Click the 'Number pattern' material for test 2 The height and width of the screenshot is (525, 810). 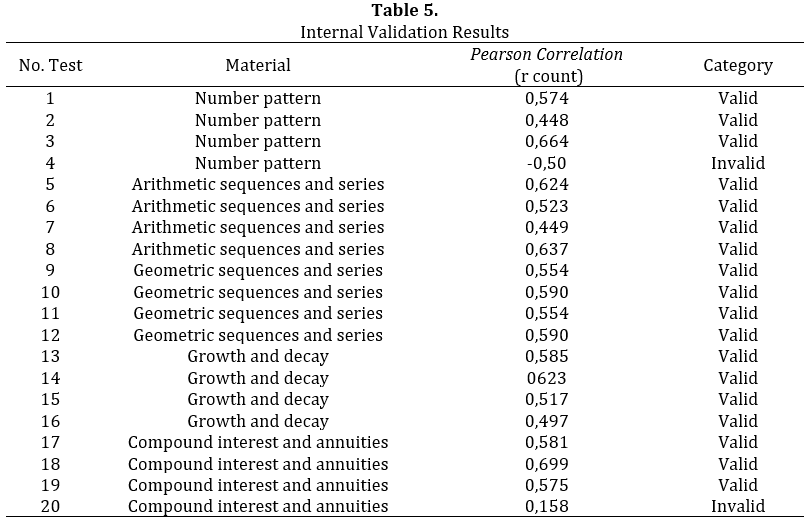pos(258,120)
